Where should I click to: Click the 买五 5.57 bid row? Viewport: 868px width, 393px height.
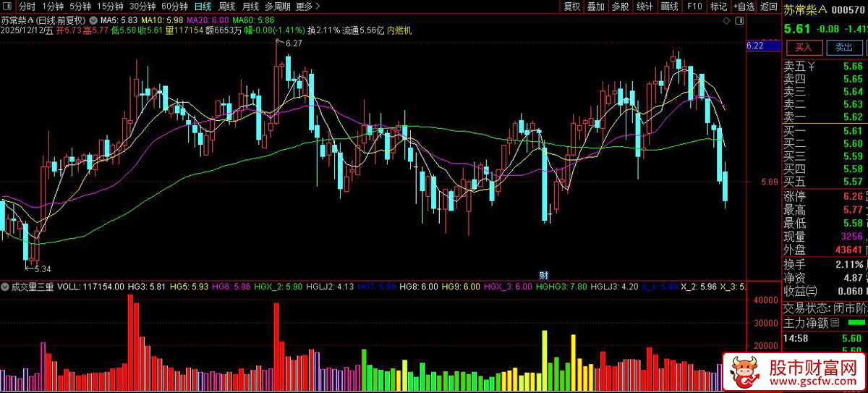pyautogui.click(x=825, y=182)
